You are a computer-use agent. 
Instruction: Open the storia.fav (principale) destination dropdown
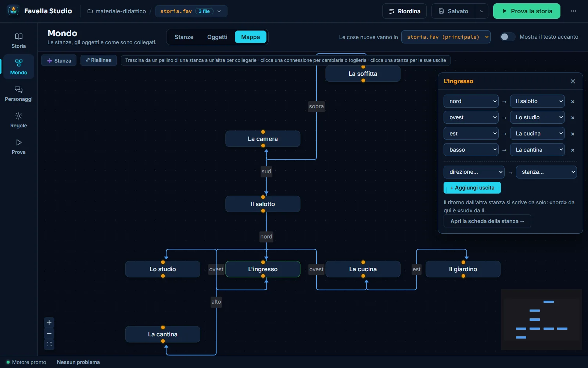[x=446, y=37]
